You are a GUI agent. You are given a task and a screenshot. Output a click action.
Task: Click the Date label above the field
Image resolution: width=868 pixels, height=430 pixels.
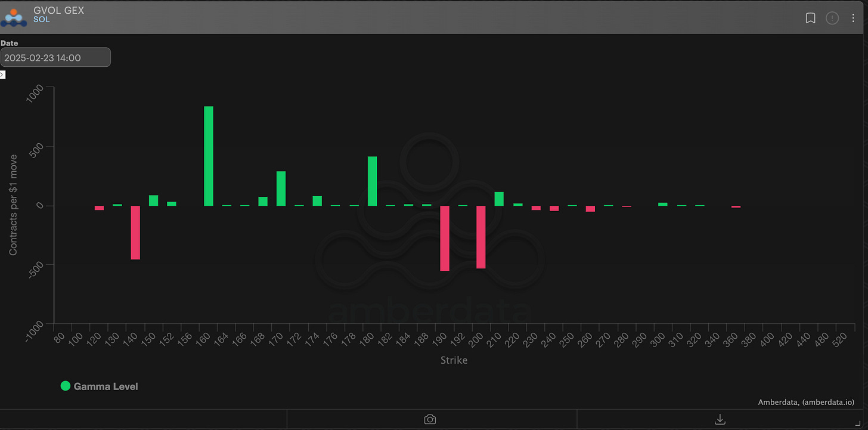coord(10,43)
